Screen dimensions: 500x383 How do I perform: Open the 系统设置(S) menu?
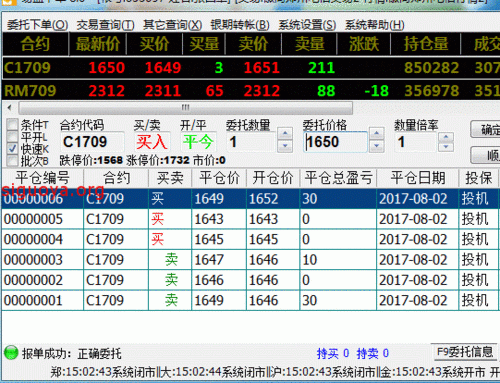click(x=307, y=25)
